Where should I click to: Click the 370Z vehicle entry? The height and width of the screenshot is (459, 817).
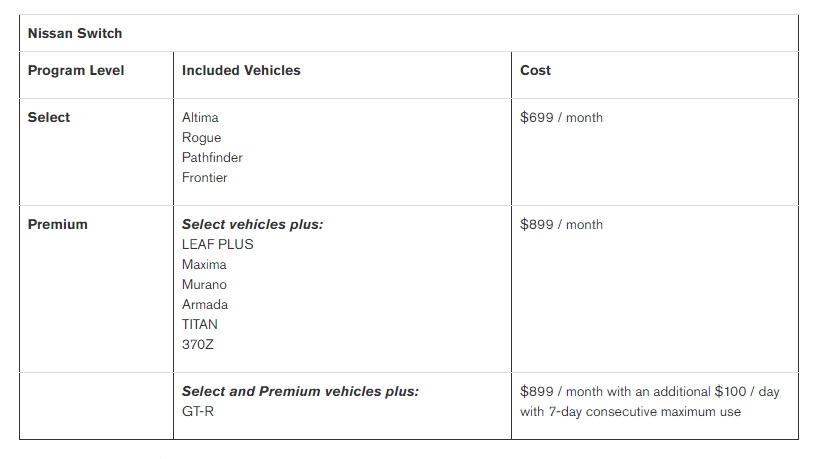coord(198,344)
